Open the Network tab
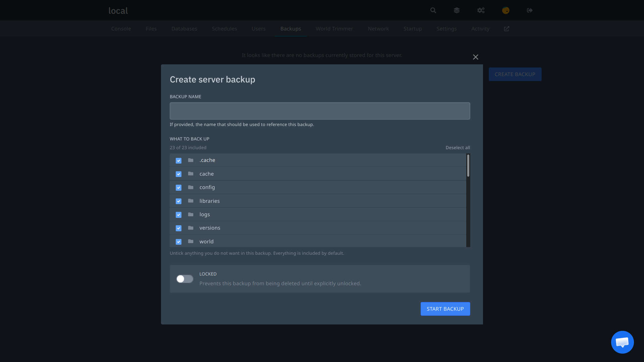Screen dimensions: 644x362 (378, 29)
